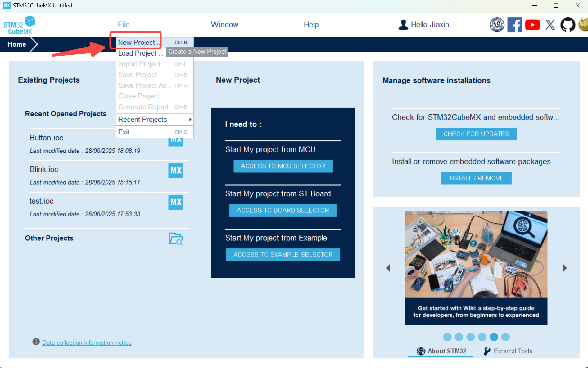Viewport: 588px width, 368px height.
Task: Select the sixth carousel dot
Action: pyautogui.click(x=506, y=337)
